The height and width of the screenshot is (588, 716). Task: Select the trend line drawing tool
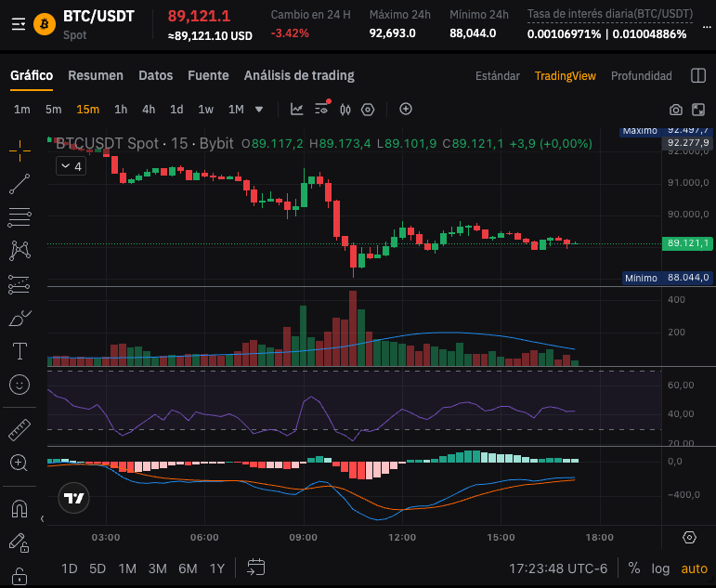pyautogui.click(x=20, y=184)
